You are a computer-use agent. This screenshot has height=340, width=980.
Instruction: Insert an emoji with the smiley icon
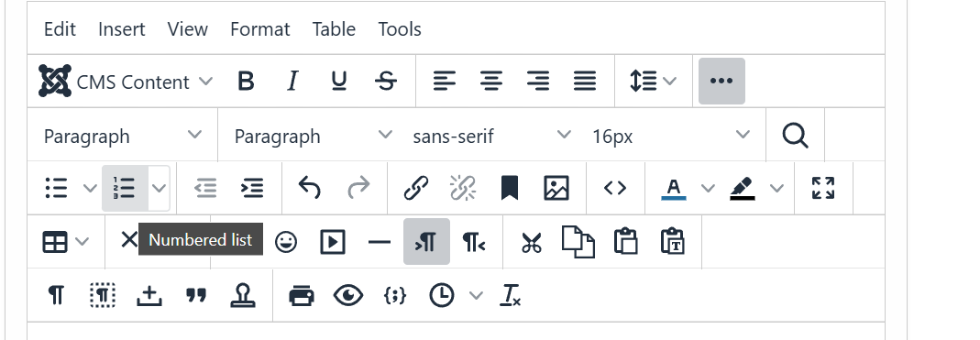(286, 241)
